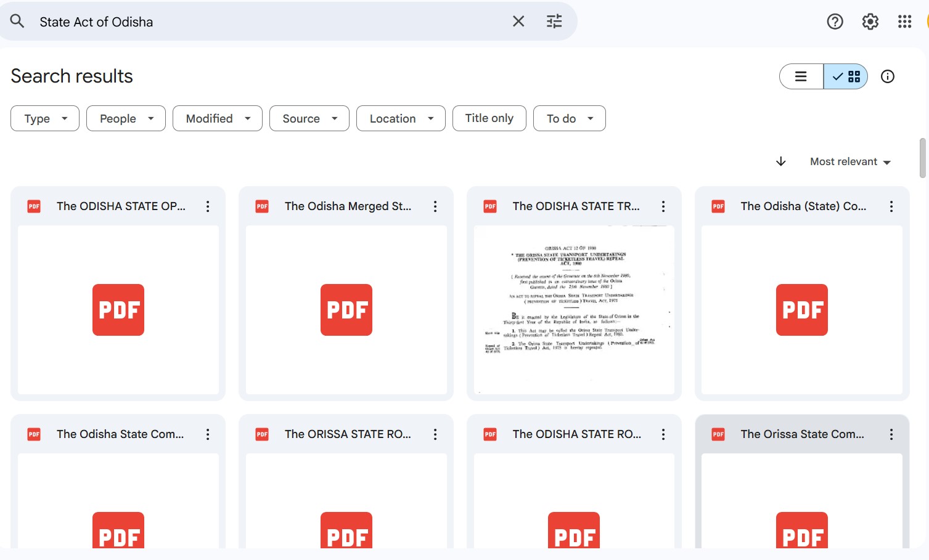Click PDF type icon beside The Orissa State Com...
The width and height of the screenshot is (929, 560).
pos(718,434)
